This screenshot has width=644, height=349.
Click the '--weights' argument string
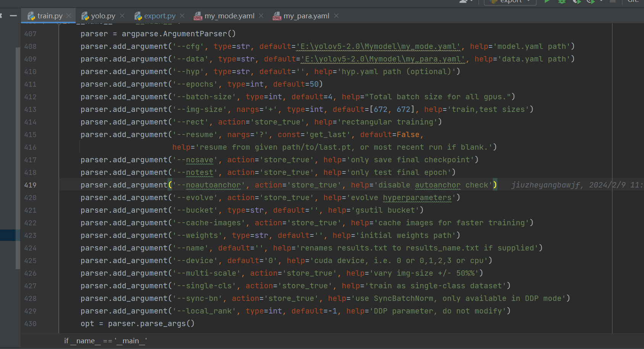click(197, 235)
